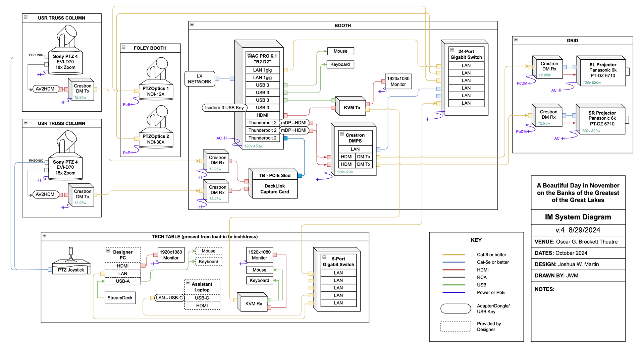Collapse the TECH TABLE container
The image size is (644, 348).
pyautogui.click(x=44, y=236)
